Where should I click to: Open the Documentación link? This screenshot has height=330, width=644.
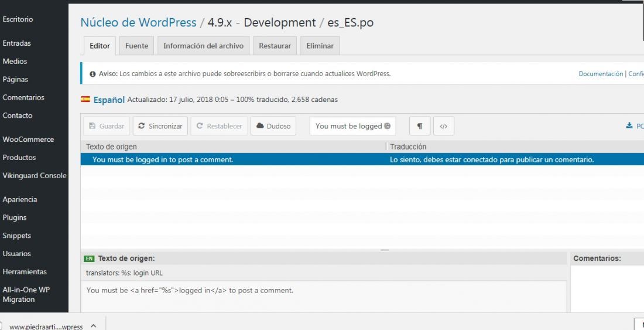[x=601, y=74]
